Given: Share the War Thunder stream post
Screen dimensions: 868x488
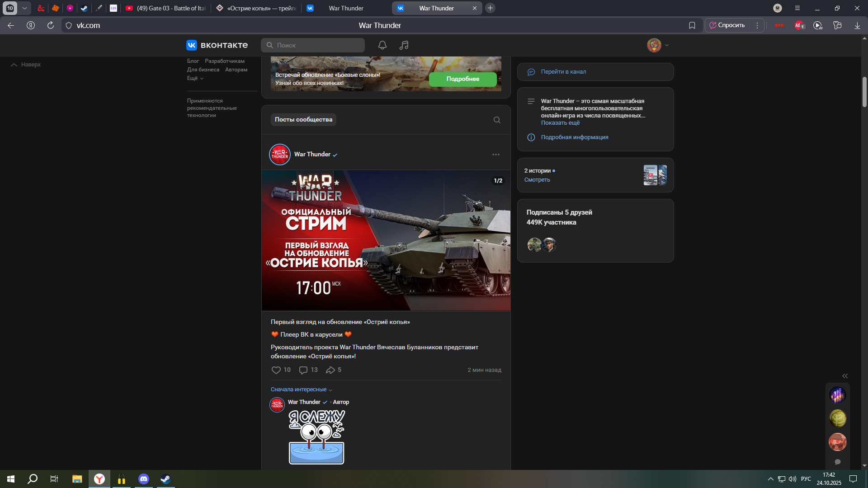Looking at the screenshot, I should click(x=330, y=370).
